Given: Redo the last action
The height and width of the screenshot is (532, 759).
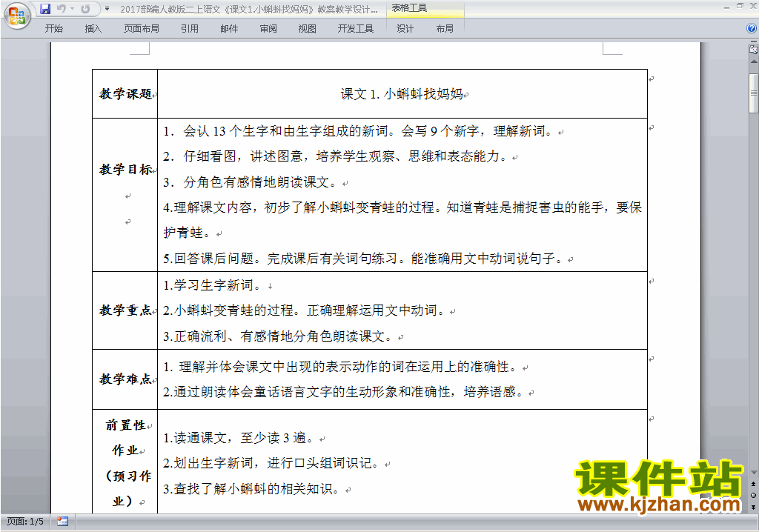Looking at the screenshot, I should (x=85, y=9).
